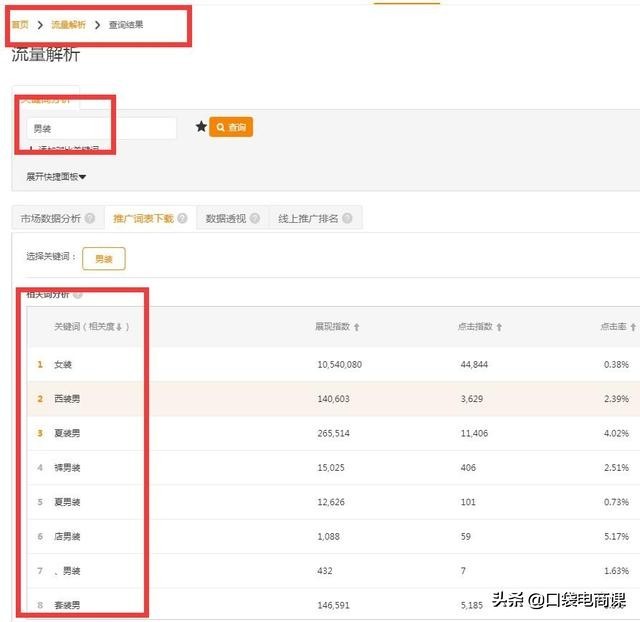Click the orange 查询 search button

tap(231, 127)
